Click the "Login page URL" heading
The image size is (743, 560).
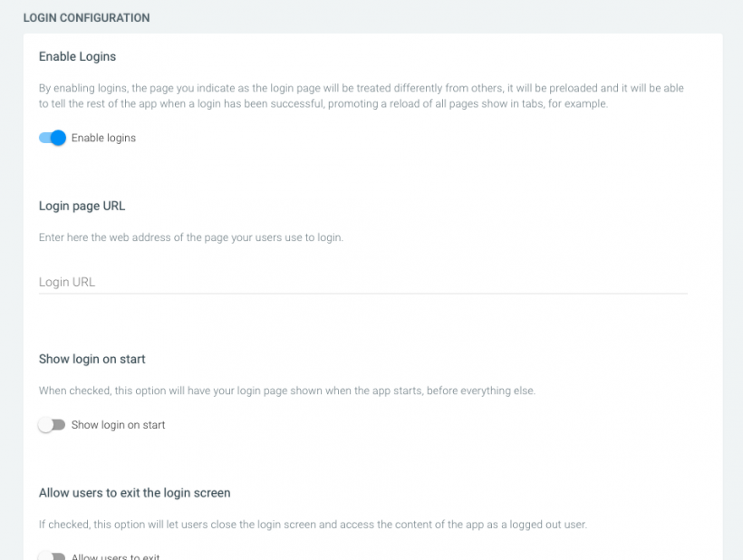click(x=82, y=206)
